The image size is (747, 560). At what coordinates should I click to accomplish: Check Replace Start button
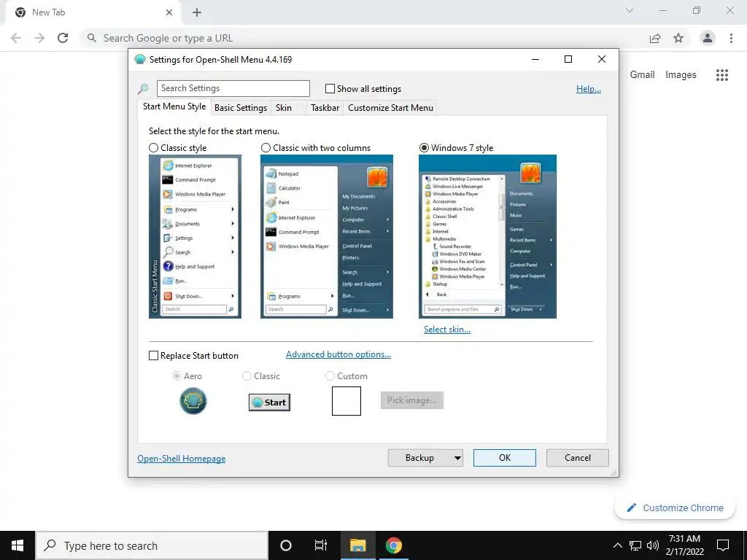pos(153,356)
